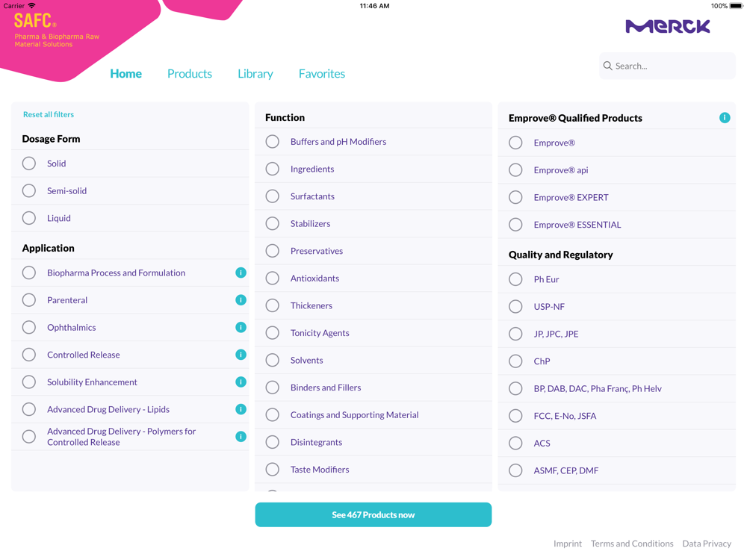Open the Data Privacy link
The image size is (747, 560).
point(707,544)
